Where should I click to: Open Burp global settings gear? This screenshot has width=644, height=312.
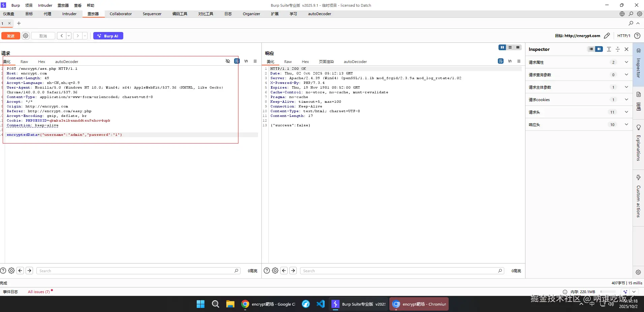640,14
